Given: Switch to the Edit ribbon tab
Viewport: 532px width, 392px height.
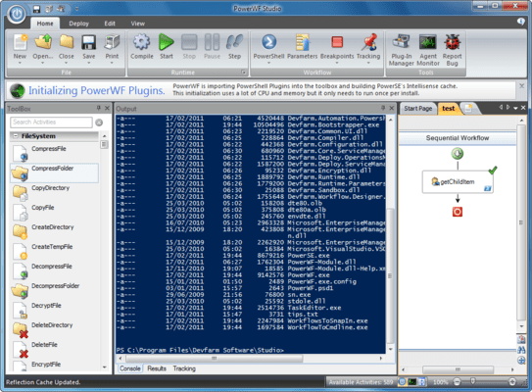Looking at the screenshot, I should click(x=110, y=24).
